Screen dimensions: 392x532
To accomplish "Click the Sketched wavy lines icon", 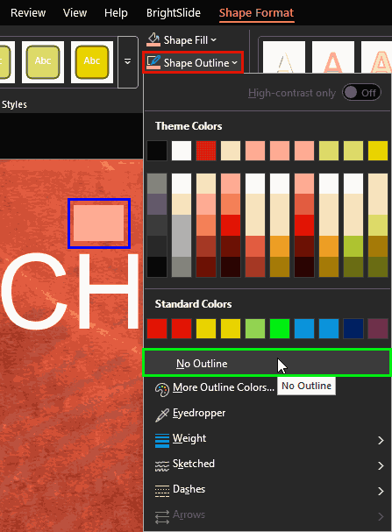I will (x=162, y=466).
